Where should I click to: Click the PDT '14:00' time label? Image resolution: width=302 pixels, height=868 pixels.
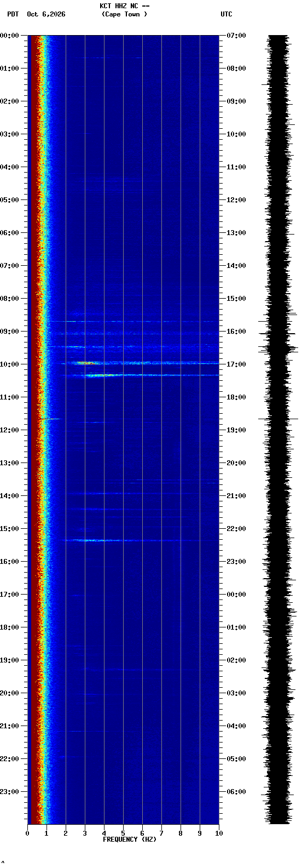click(x=10, y=496)
